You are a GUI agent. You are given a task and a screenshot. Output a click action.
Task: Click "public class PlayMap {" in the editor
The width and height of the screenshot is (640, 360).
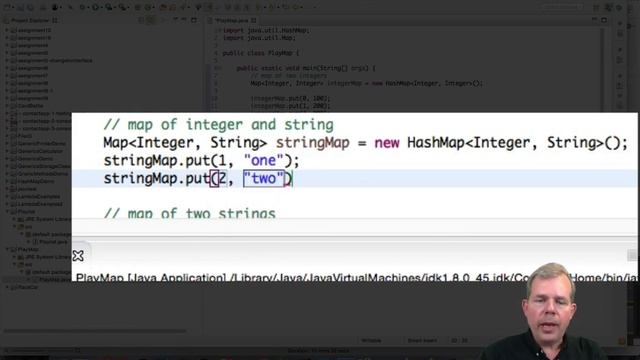coord(261,53)
